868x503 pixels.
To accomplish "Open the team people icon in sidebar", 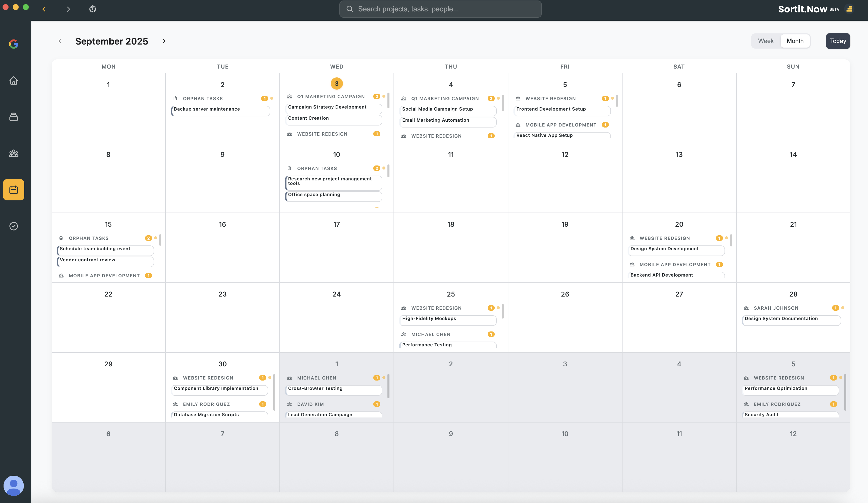I will [13, 154].
